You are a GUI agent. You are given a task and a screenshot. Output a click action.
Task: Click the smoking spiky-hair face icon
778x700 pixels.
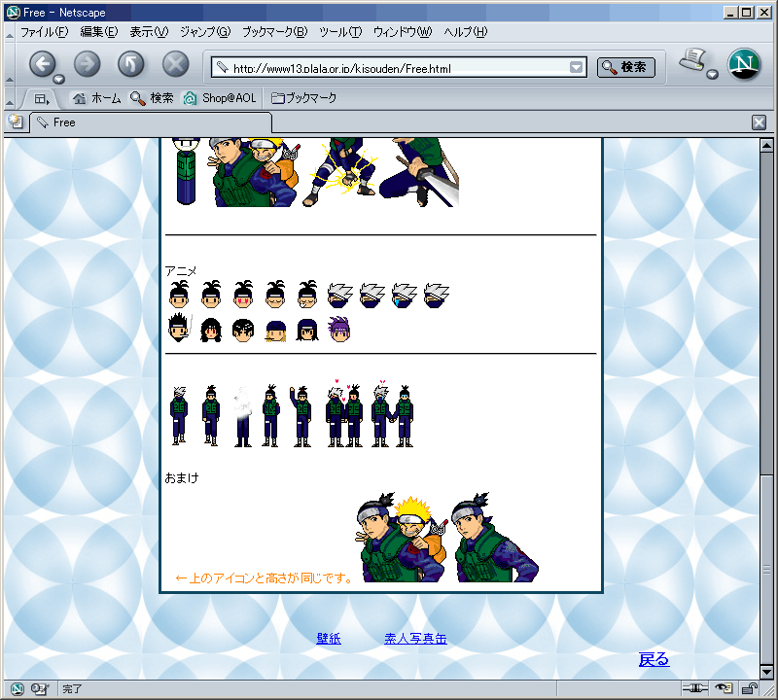coord(179,328)
